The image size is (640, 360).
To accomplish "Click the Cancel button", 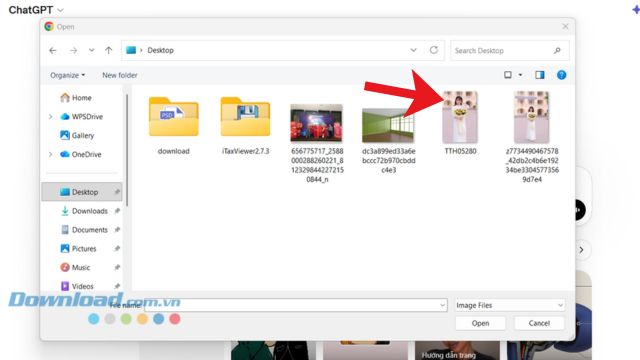I will 539,323.
